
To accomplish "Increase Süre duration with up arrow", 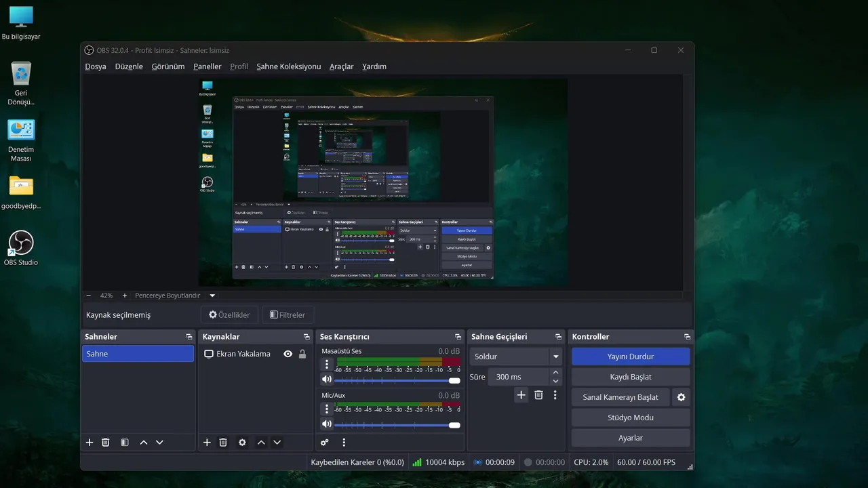I will click(556, 372).
